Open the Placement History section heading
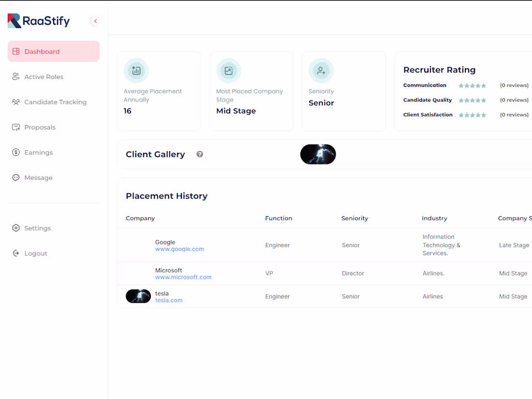The height and width of the screenshot is (399, 532). [166, 196]
